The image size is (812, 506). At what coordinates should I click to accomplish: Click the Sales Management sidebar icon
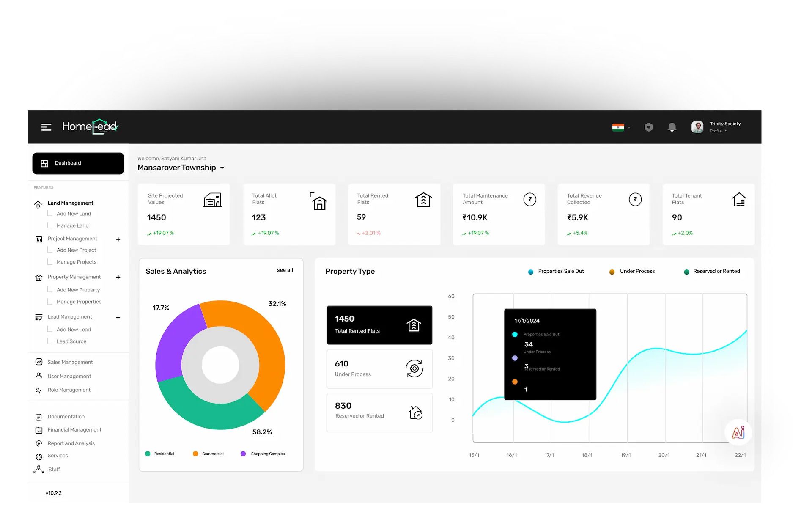38,361
